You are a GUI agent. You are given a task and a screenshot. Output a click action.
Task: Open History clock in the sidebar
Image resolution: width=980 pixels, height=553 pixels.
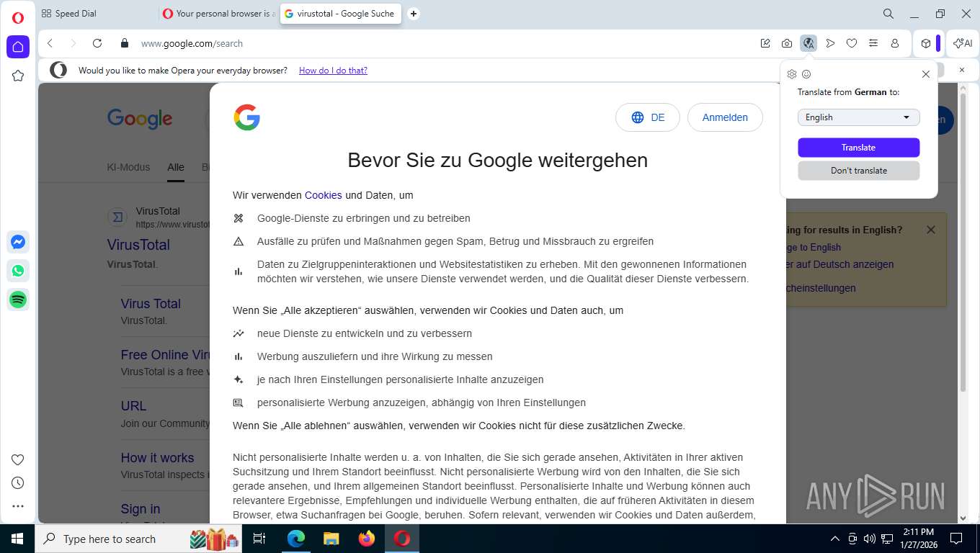18,483
